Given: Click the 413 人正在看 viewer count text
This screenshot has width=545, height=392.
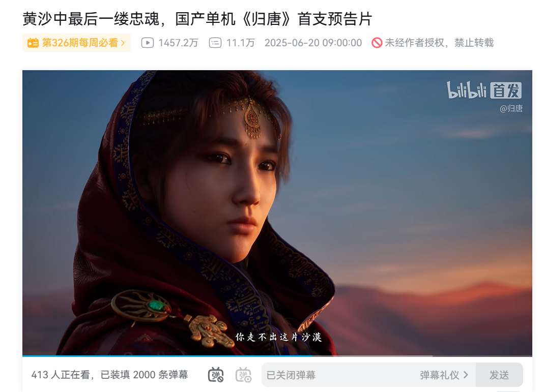Looking at the screenshot, I should pos(61,375).
